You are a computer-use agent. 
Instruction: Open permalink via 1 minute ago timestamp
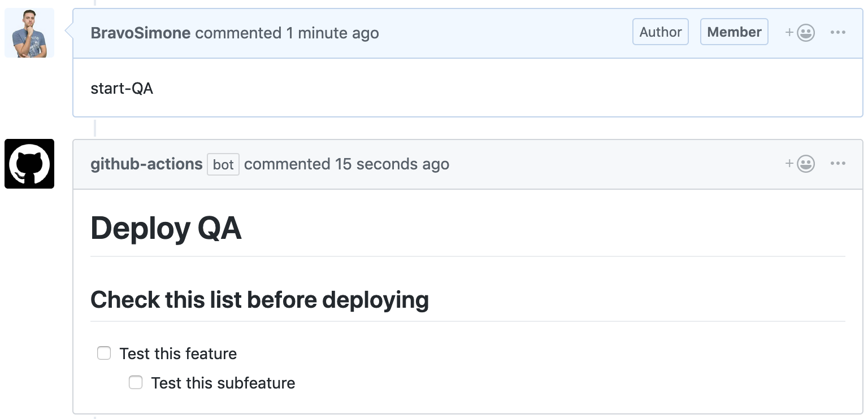tap(332, 33)
